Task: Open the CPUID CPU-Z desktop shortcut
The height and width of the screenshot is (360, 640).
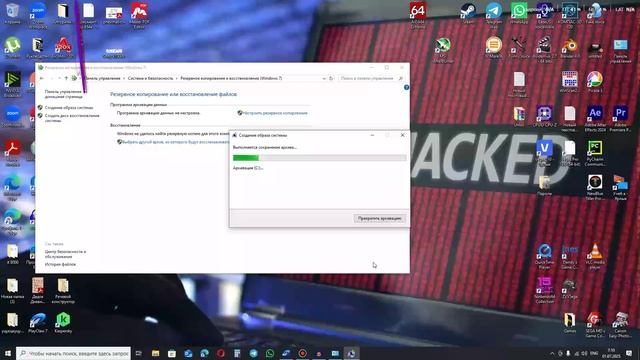Action: tap(544, 116)
